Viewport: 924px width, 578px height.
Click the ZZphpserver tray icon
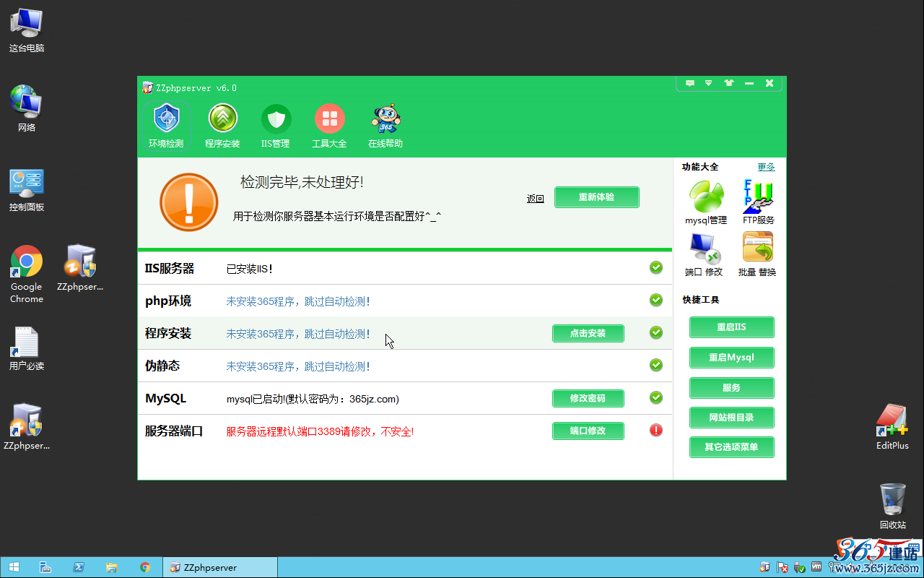click(x=764, y=567)
